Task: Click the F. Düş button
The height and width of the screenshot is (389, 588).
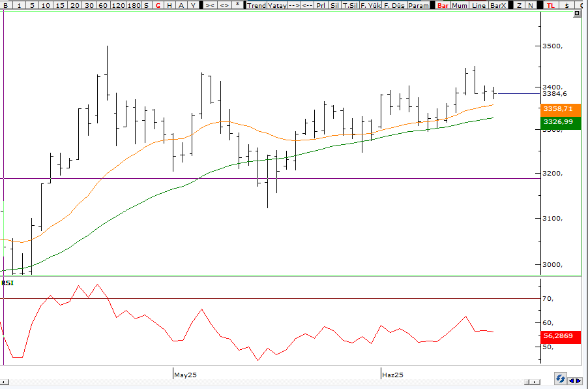Action: click(x=394, y=5)
